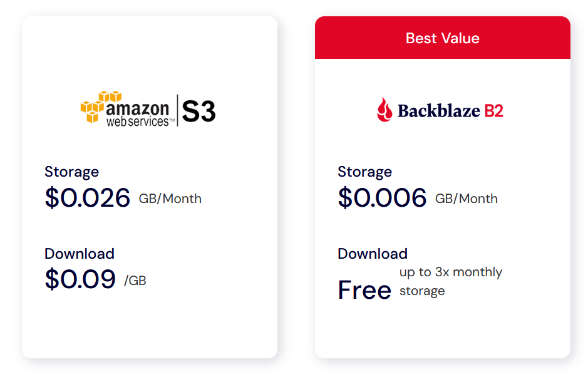The image size is (588, 379).
Task: Click GB/Month next to $0.006
Action: (x=467, y=199)
